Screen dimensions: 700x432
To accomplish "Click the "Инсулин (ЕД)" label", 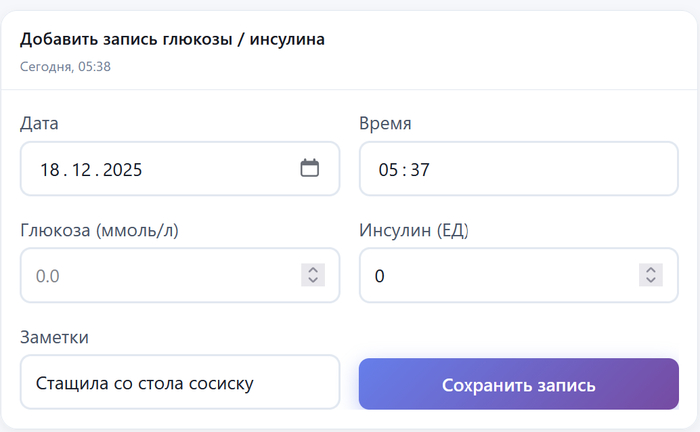I will [x=414, y=230].
